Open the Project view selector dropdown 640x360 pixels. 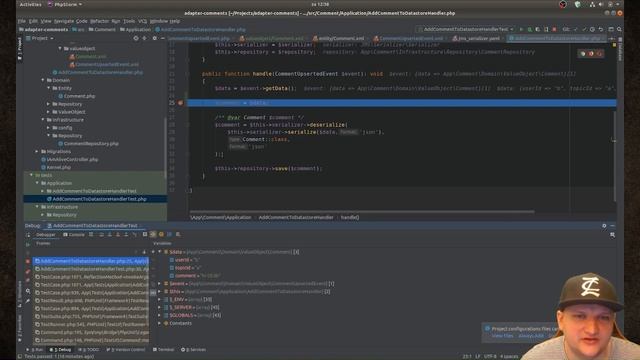(x=40, y=38)
